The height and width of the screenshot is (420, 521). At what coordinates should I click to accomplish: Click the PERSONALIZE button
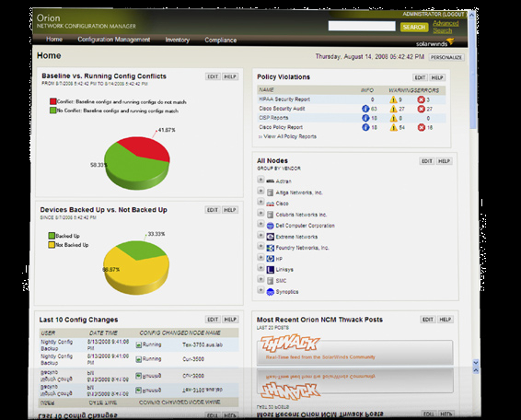446,57
